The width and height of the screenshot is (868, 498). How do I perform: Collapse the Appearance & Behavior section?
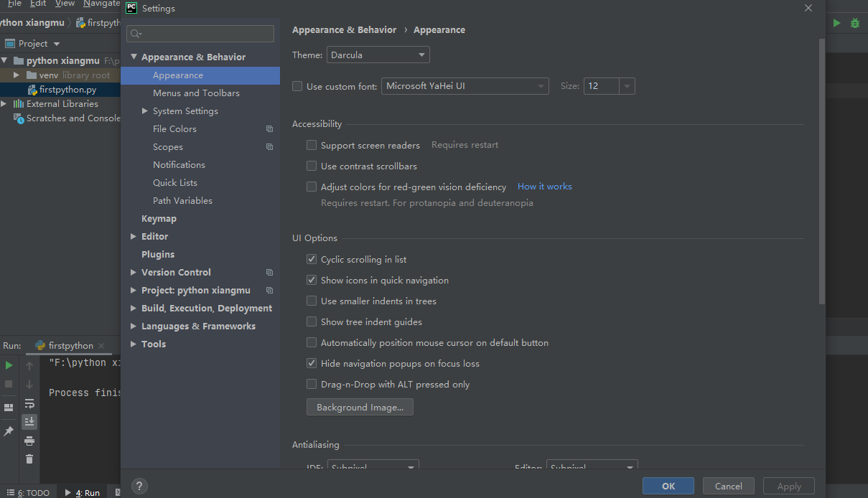[x=134, y=57]
